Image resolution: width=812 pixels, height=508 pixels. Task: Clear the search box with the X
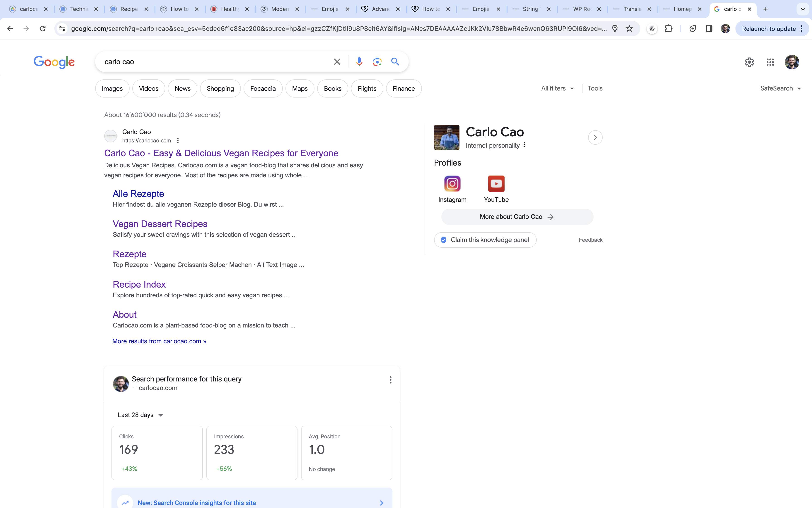pyautogui.click(x=337, y=62)
